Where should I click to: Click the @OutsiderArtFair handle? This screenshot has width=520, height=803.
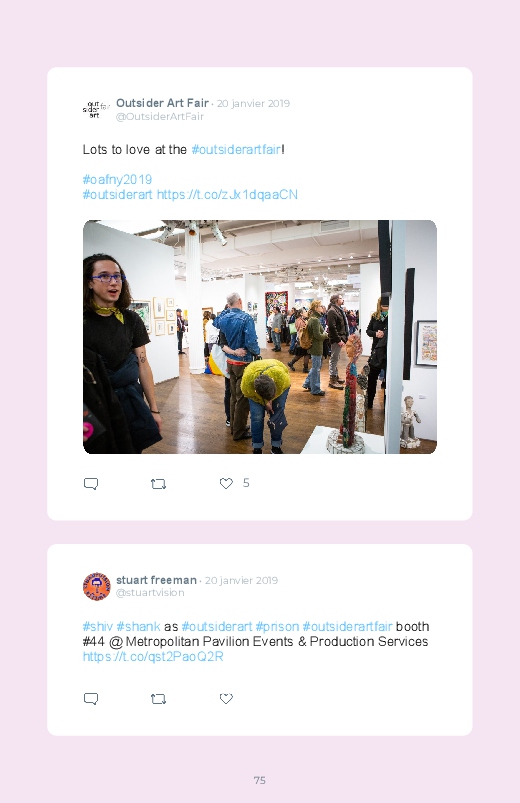click(x=160, y=116)
